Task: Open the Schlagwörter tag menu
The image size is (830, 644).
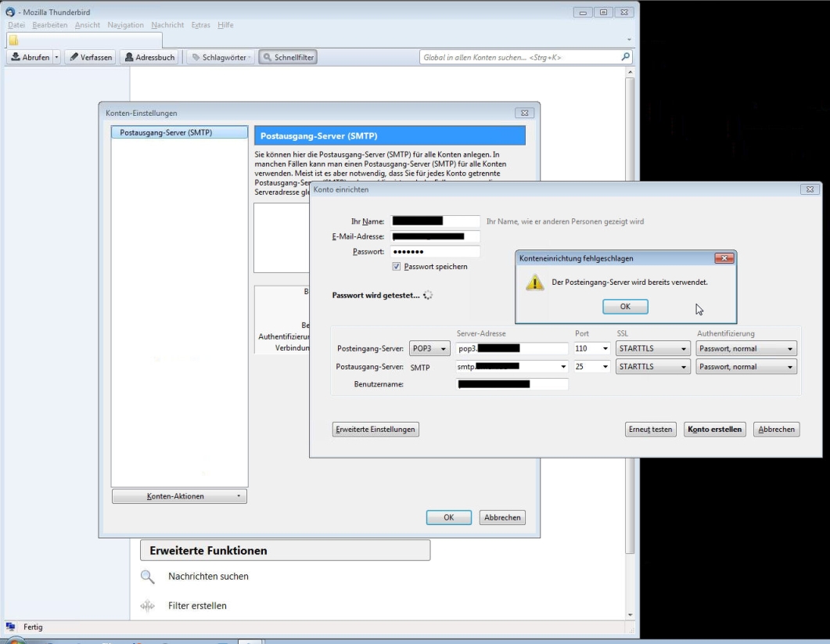Action: click(x=221, y=57)
